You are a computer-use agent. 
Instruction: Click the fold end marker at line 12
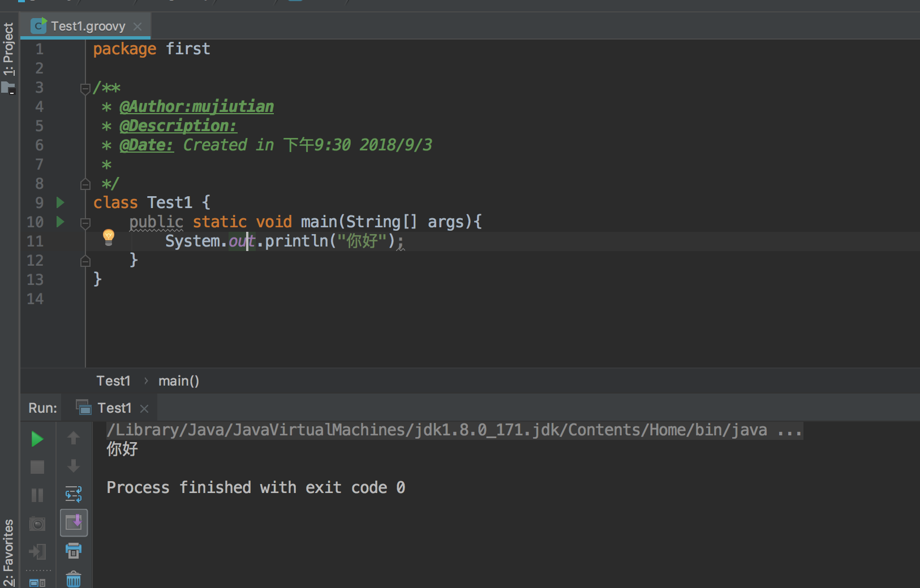click(85, 261)
